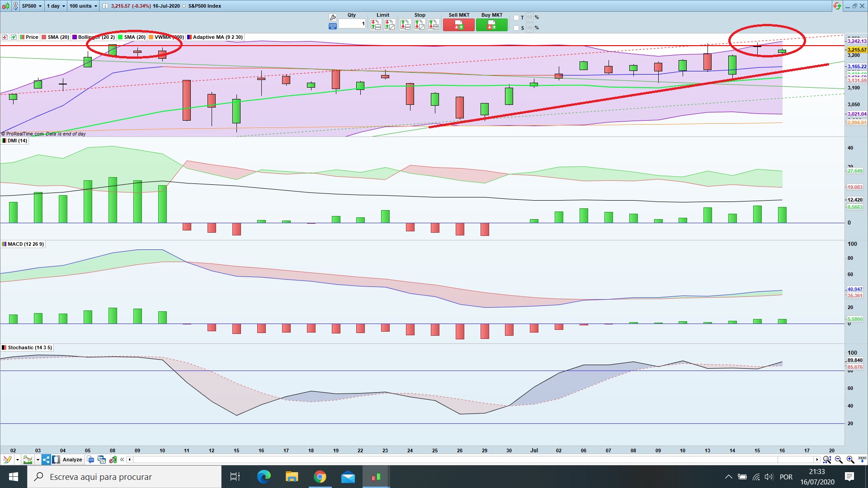Open the indicators chart icon
Screen dimensions: 868x488
click(x=28, y=460)
